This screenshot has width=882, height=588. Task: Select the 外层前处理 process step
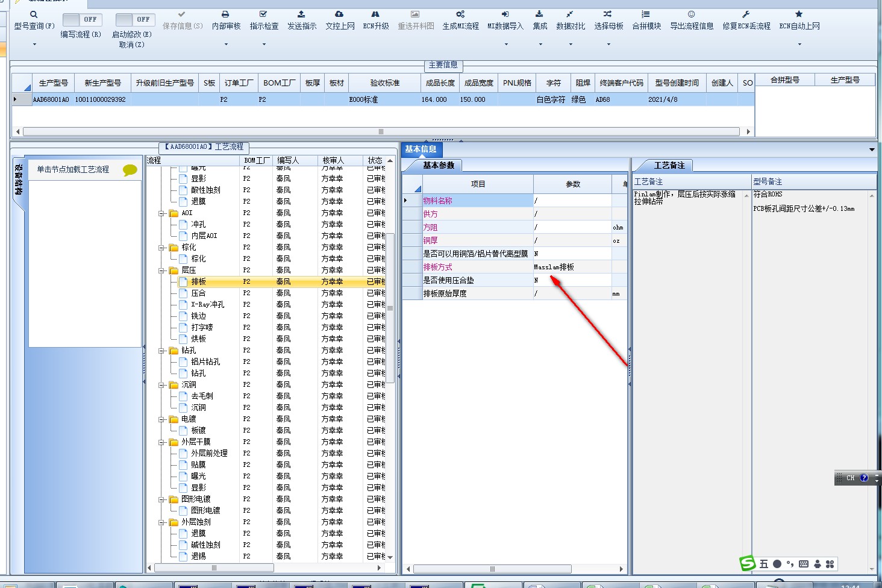click(209, 454)
